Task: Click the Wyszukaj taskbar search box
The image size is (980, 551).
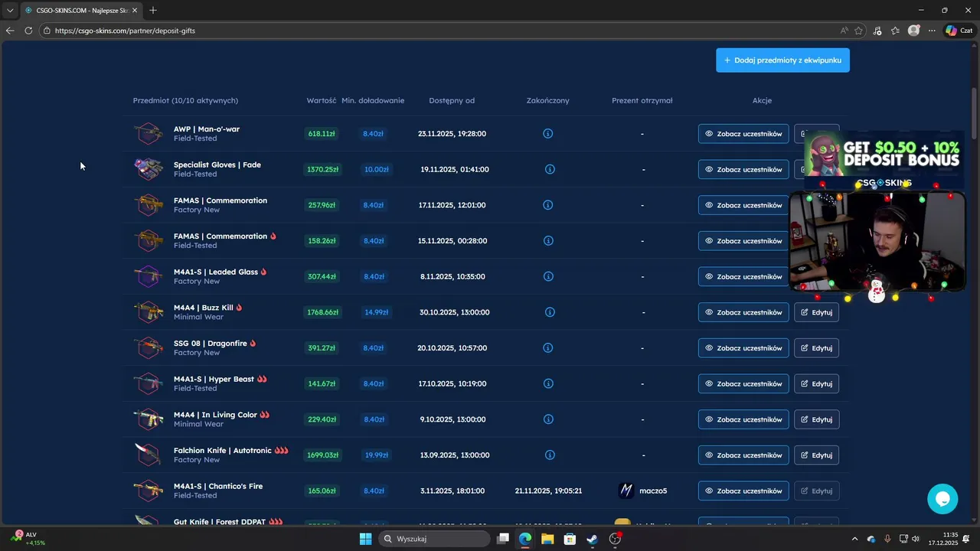Action: pyautogui.click(x=435, y=539)
